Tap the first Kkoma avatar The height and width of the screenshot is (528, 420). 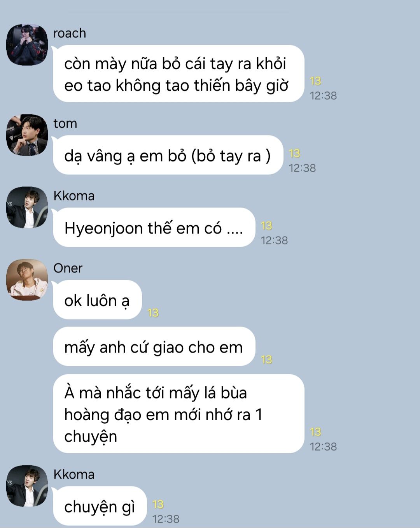27,207
